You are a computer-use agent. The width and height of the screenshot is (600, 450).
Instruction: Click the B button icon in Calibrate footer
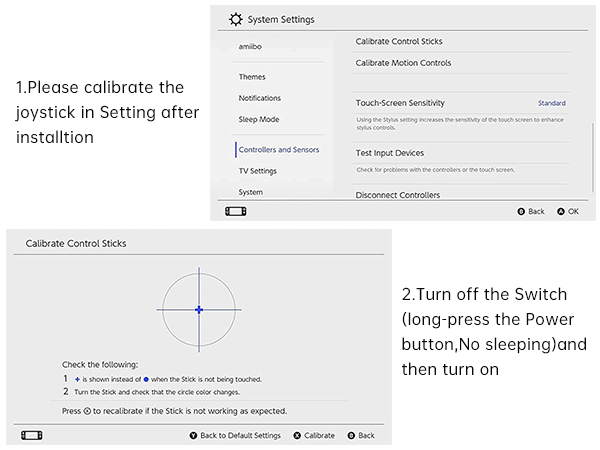click(351, 435)
